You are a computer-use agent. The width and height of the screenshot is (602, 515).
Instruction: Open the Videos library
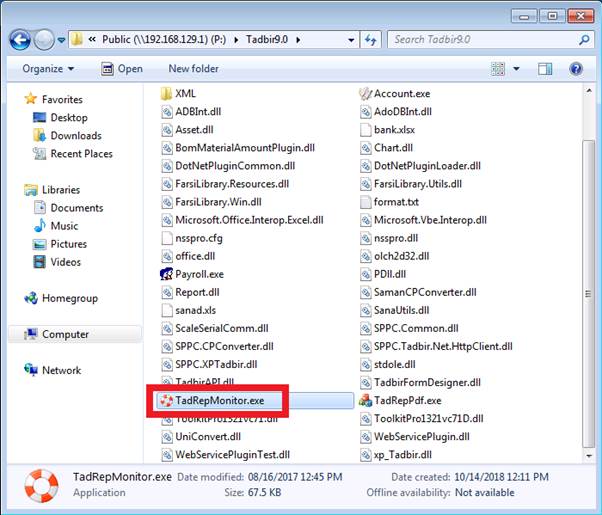click(66, 262)
